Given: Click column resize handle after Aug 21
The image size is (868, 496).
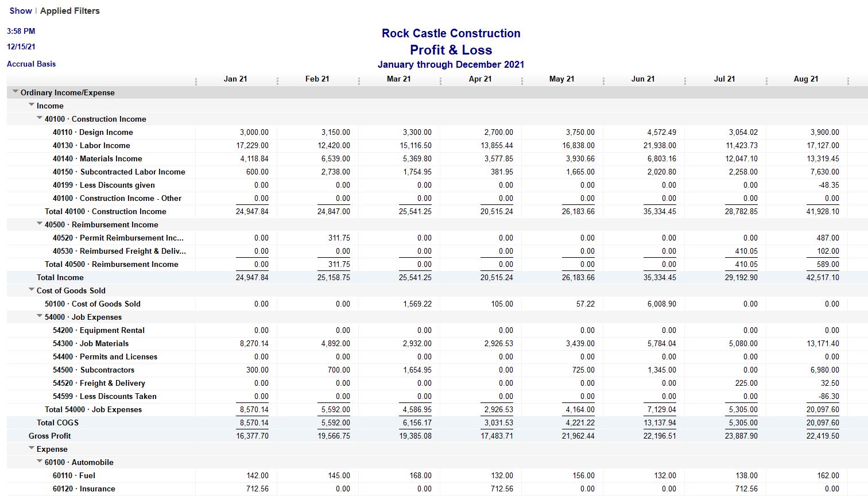Looking at the screenshot, I should tap(848, 81).
